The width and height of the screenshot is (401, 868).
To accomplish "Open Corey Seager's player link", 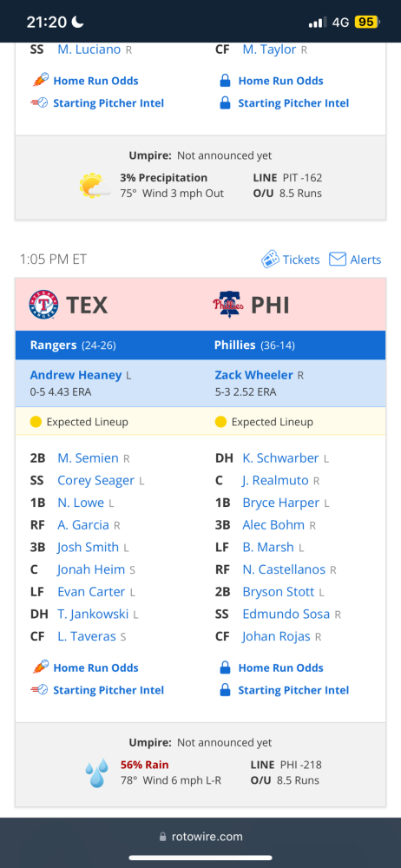I will pos(95,481).
